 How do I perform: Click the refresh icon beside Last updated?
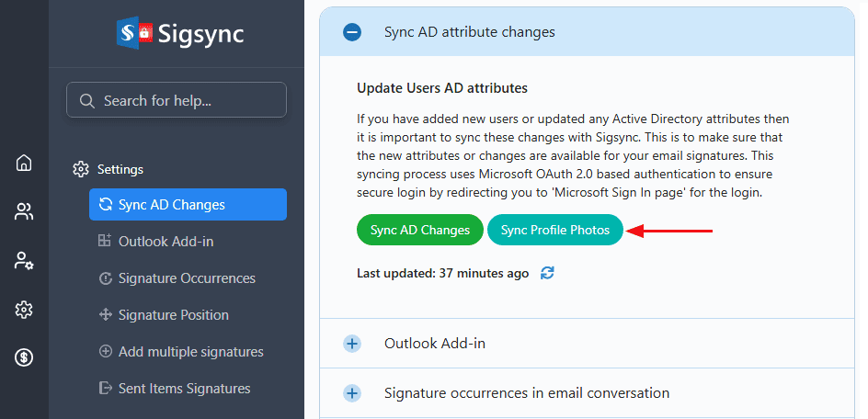[548, 273]
